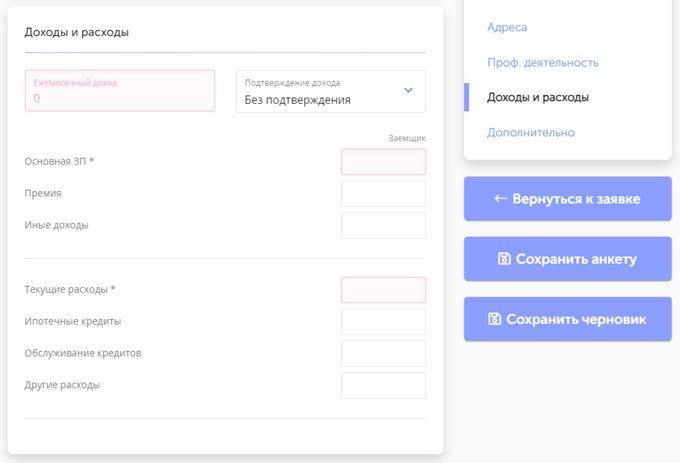
Task: Click the Другие расходы input field
Action: 383,386
